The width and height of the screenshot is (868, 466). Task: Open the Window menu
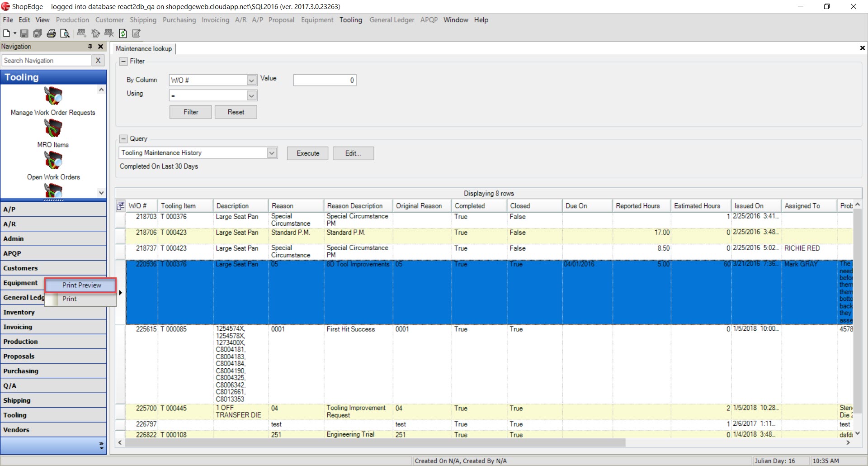pos(456,20)
